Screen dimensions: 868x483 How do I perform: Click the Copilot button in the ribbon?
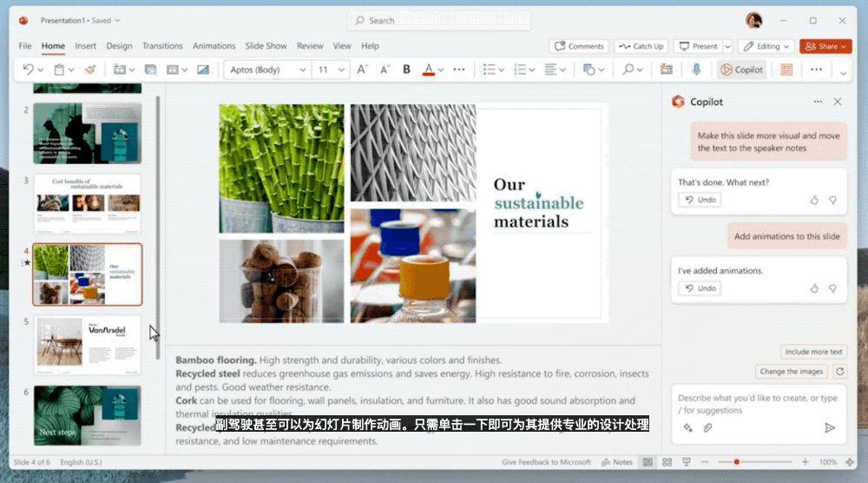pos(741,69)
